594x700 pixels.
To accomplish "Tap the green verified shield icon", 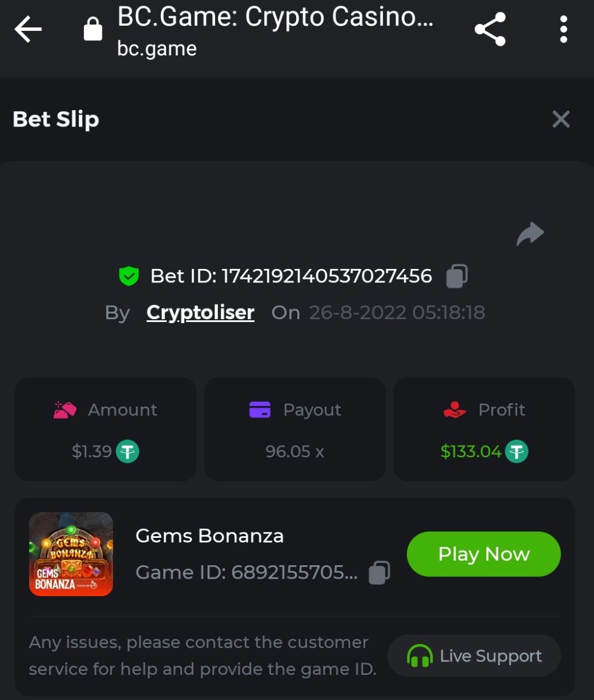I will coord(128,276).
